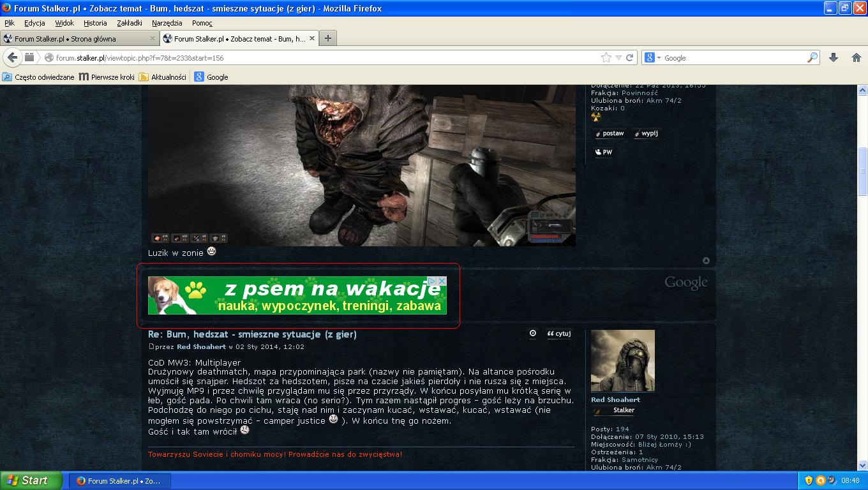Viewport: 868px width, 490px height.
Task: Click inside the Google search field
Action: coord(734,57)
